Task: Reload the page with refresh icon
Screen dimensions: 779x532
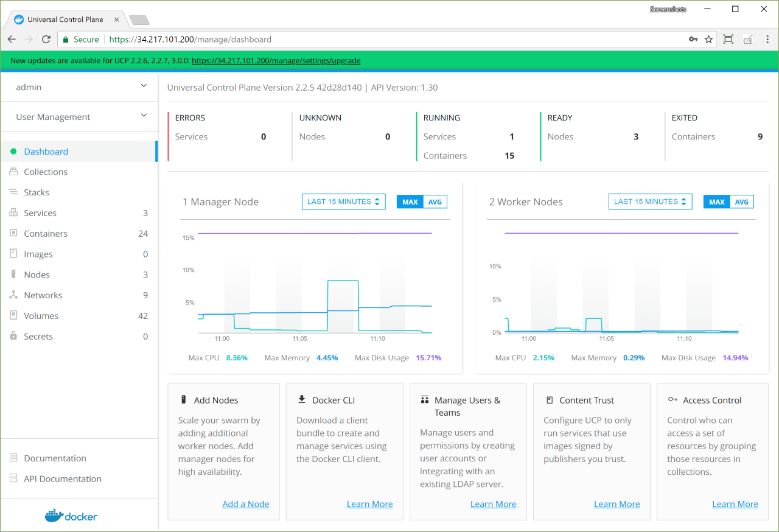Action: coord(46,40)
